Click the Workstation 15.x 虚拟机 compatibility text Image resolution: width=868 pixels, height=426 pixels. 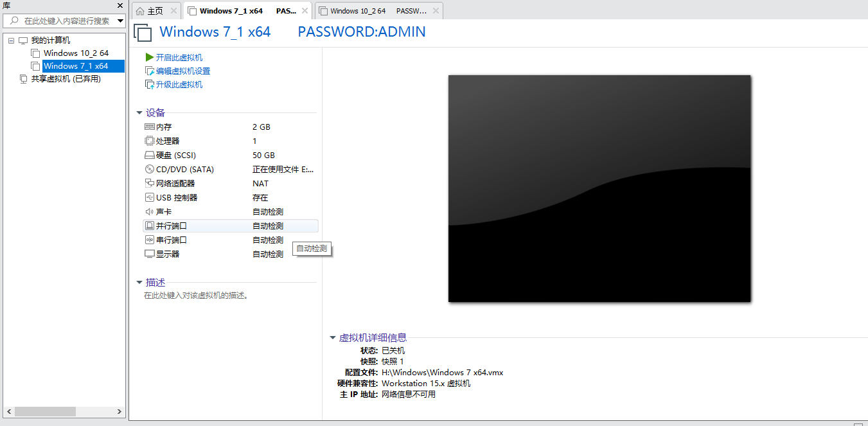point(426,383)
